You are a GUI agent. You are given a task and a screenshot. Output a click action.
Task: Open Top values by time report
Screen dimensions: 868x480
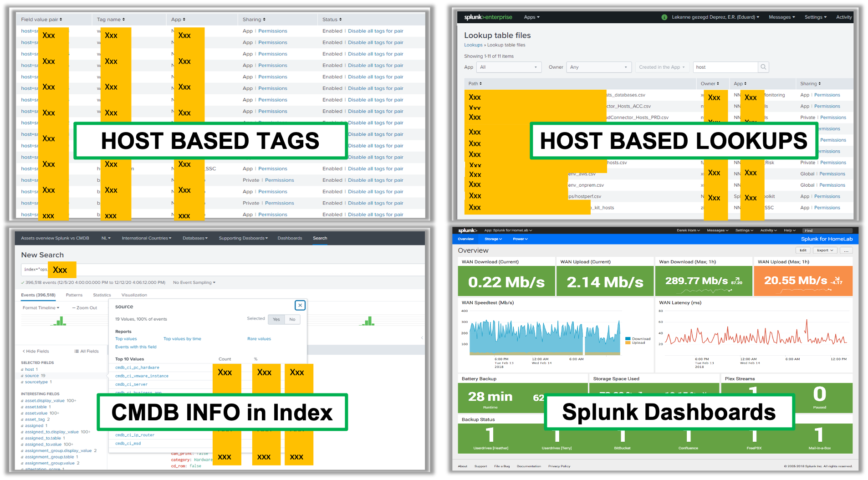(182, 339)
